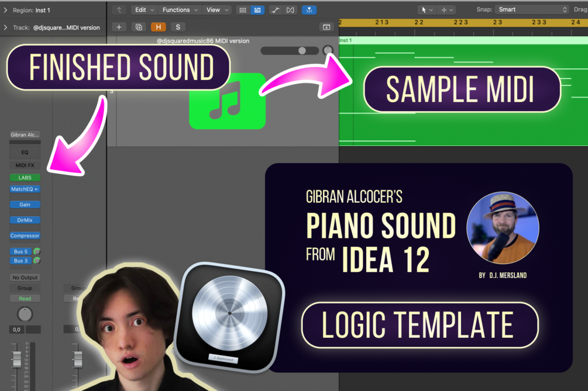Click the Bus 5 send level knob
Screen dimensions: 588x391
coord(37,251)
